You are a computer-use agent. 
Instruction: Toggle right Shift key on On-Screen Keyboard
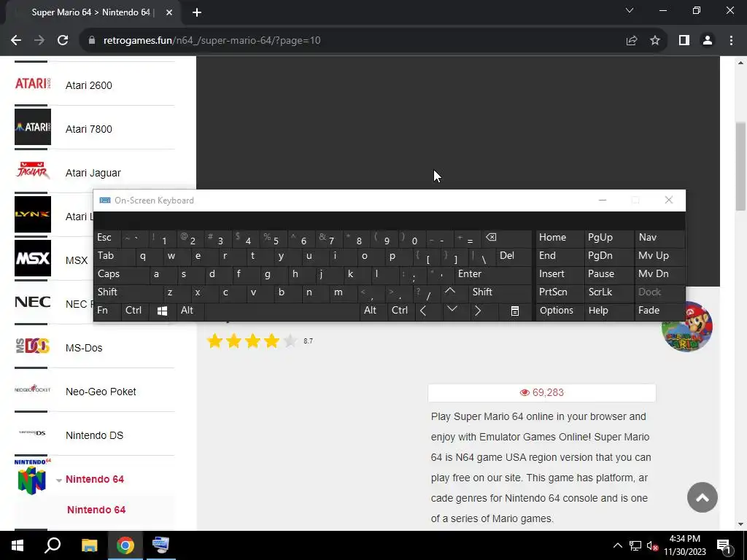[x=500, y=292]
